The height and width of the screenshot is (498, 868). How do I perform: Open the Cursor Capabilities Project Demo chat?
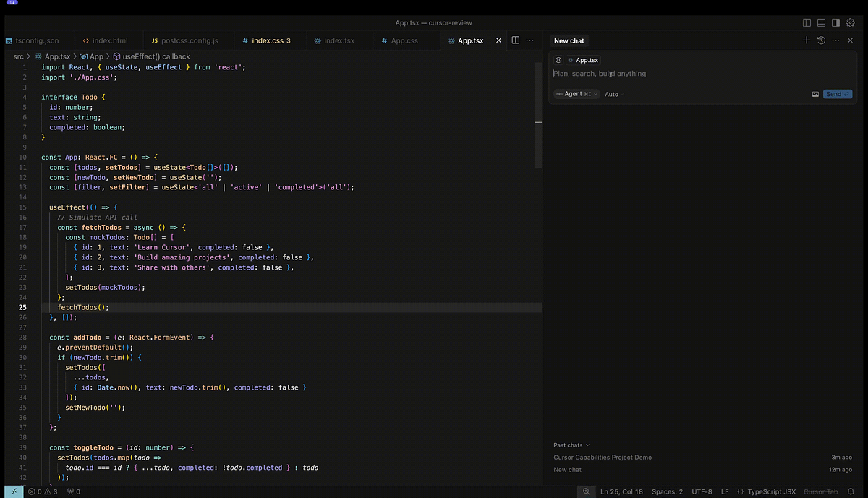click(x=603, y=457)
